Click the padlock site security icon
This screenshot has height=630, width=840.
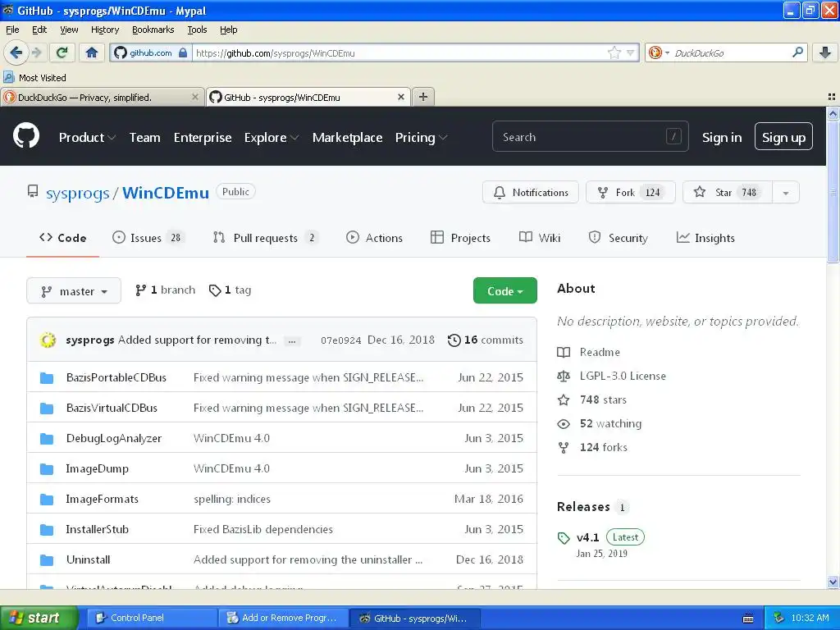point(183,52)
